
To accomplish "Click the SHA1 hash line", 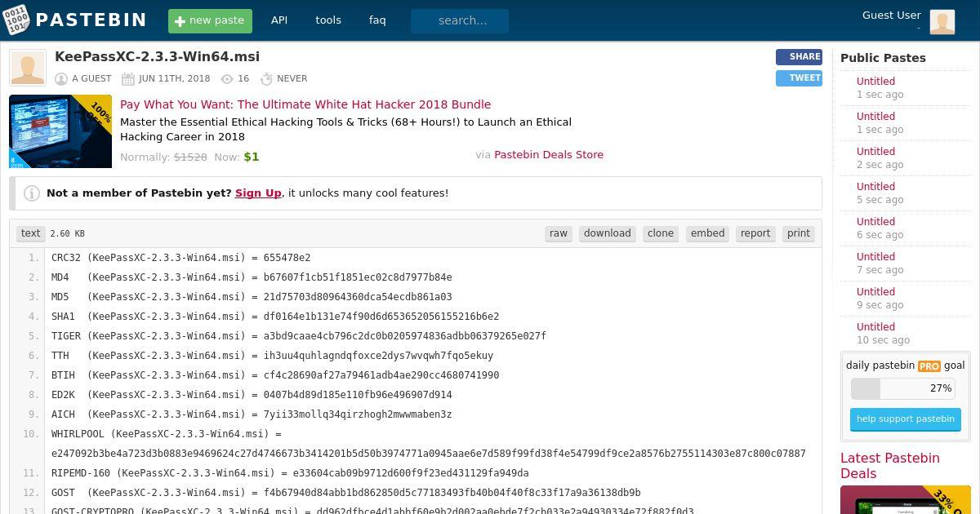I will (x=275, y=317).
